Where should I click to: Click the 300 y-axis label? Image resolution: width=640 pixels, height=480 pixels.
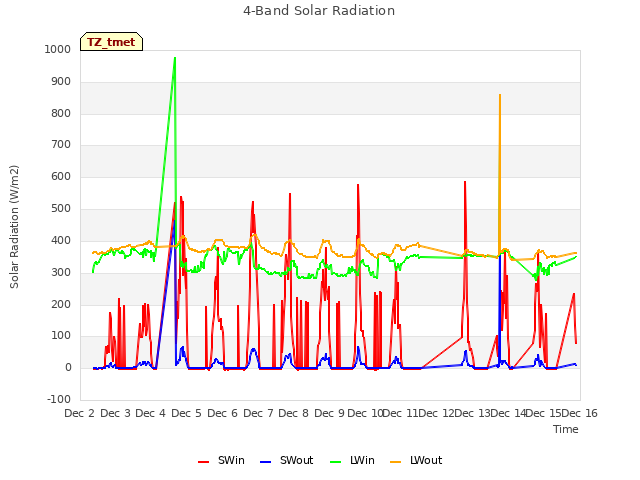coord(61,272)
